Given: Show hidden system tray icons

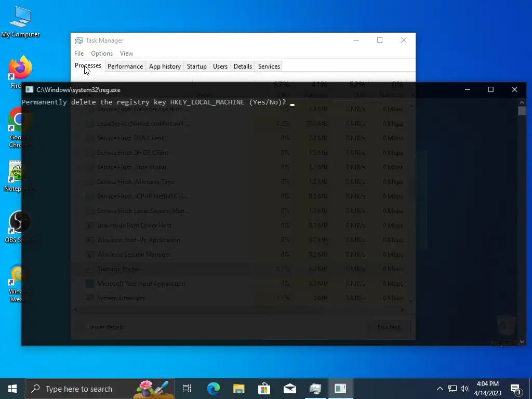Looking at the screenshot, I should pyautogui.click(x=440, y=389).
